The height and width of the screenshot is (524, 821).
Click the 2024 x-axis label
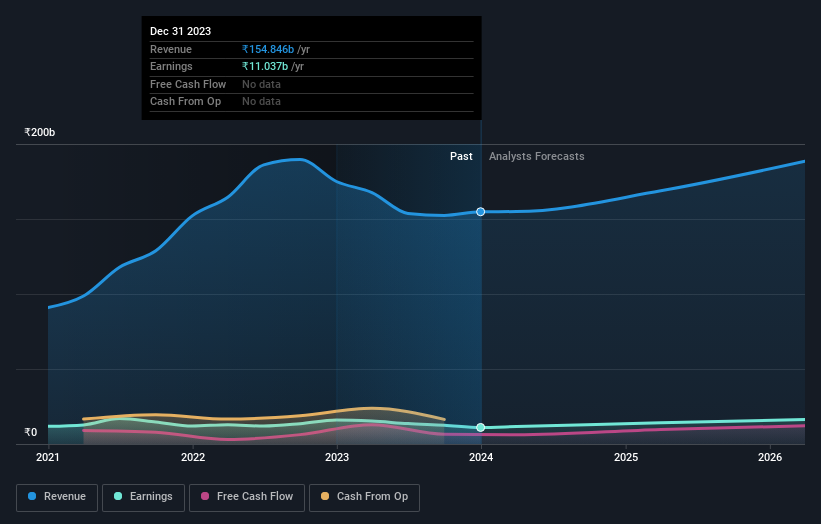pyautogui.click(x=481, y=457)
